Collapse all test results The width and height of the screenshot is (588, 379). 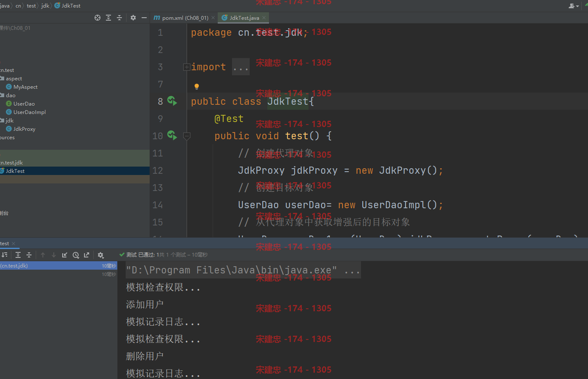pyautogui.click(x=29, y=255)
